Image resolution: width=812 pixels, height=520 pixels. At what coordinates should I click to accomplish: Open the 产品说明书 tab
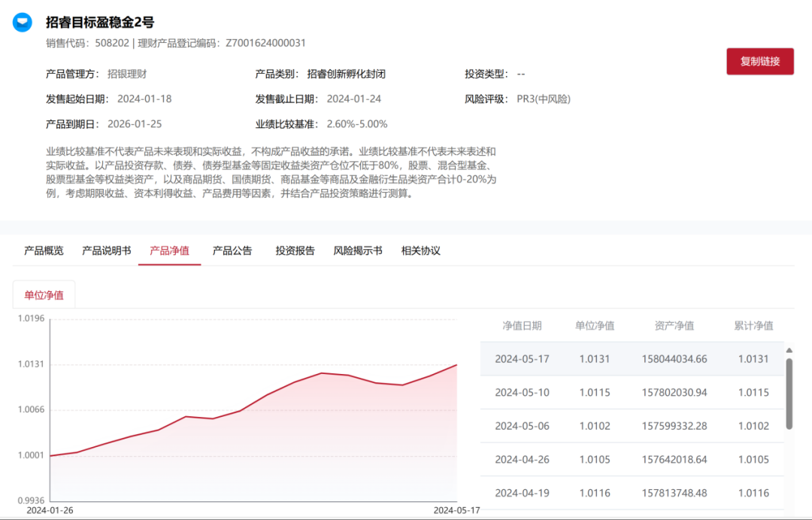click(x=105, y=251)
